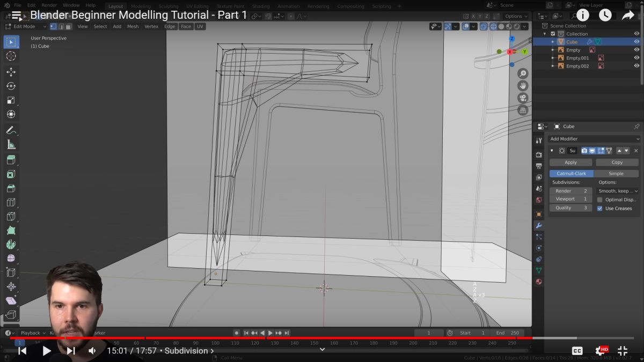Open the timeline Playback popover

click(33, 333)
